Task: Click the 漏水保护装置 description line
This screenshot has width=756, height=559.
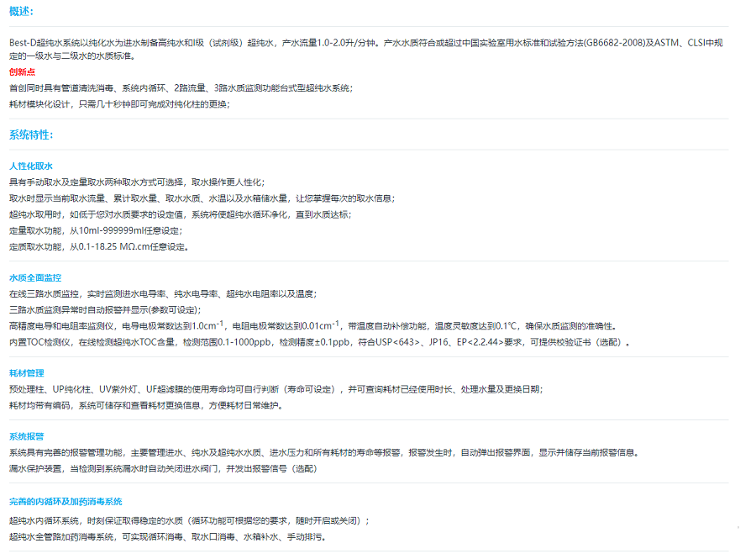Action: point(163,468)
